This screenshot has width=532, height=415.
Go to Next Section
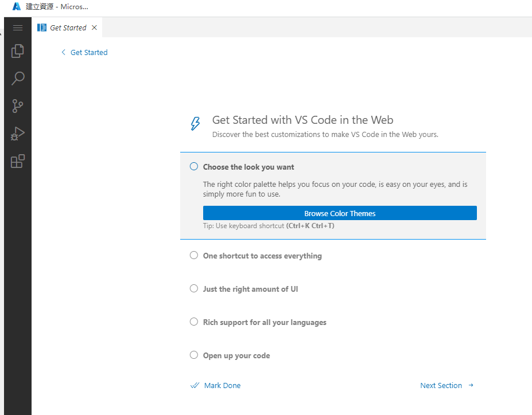pyautogui.click(x=441, y=386)
